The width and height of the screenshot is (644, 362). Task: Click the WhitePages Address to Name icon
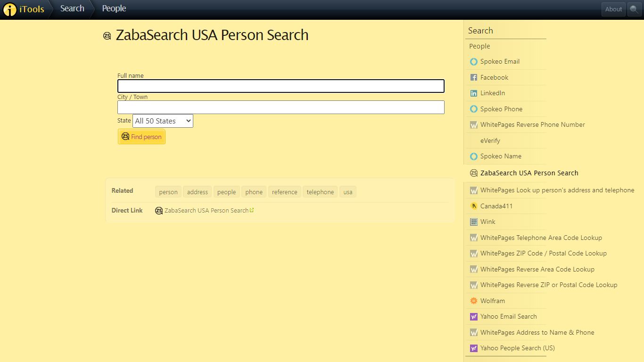pyautogui.click(x=474, y=333)
